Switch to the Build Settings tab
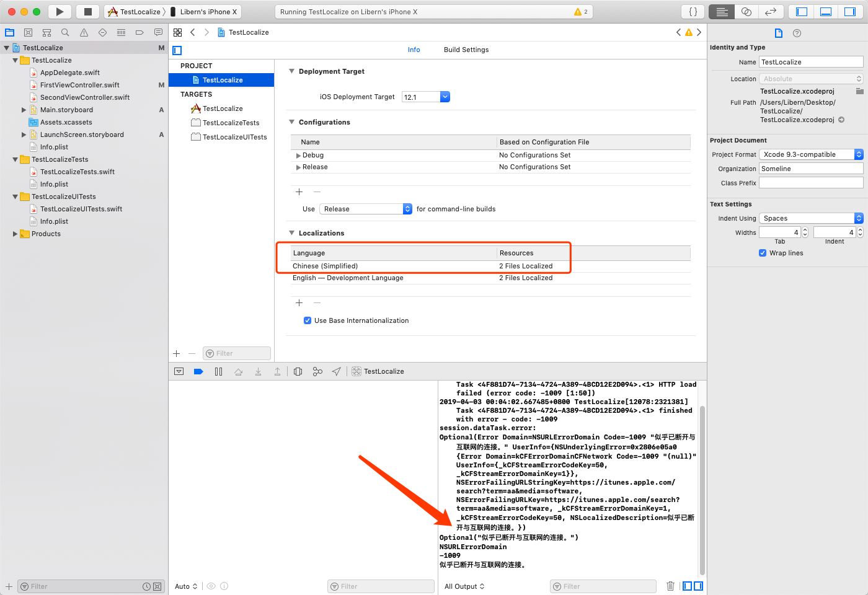Image resolution: width=868 pixels, height=595 pixels. click(466, 50)
